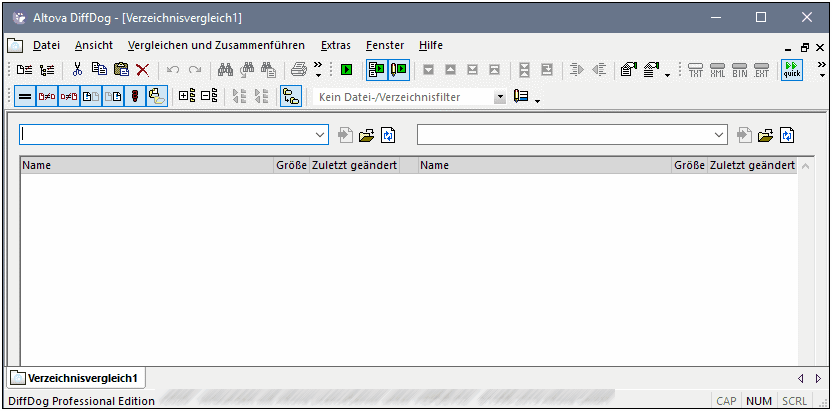Click the Replace binoculars-with-page icon
Viewport: 832px width, 411px height.
coord(268,69)
